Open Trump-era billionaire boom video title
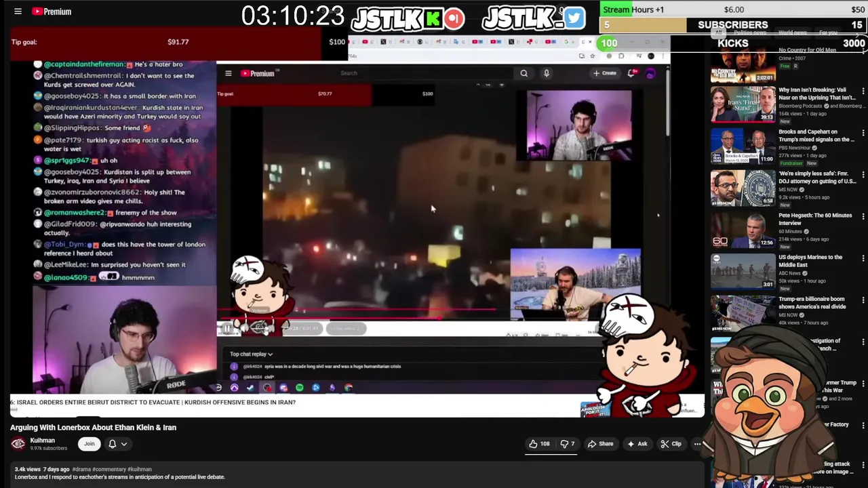 tap(812, 303)
